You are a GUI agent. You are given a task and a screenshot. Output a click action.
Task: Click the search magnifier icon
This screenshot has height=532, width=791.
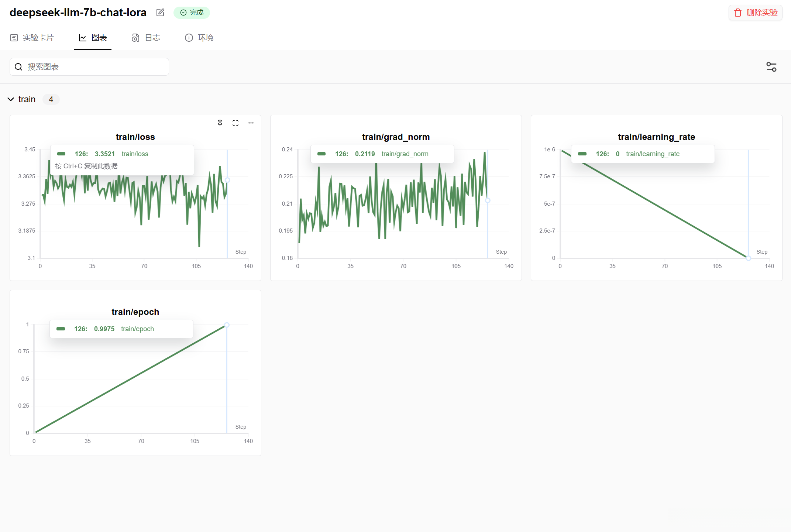point(18,67)
